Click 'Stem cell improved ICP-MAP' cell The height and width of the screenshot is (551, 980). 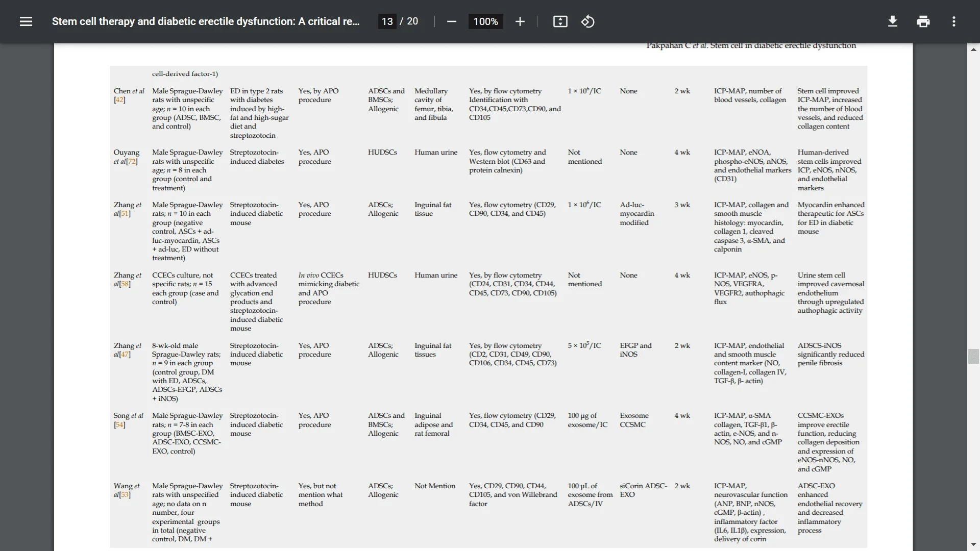click(x=830, y=109)
